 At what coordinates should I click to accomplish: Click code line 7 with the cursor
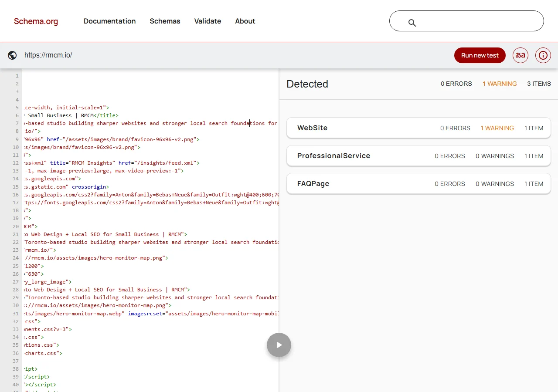click(x=150, y=123)
